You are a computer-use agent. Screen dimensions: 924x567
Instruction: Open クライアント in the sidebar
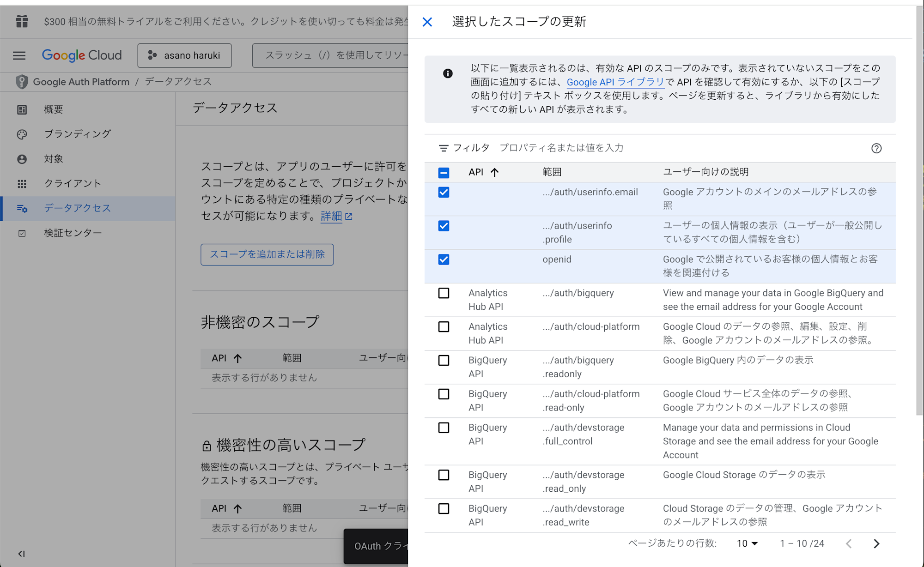point(88,184)
